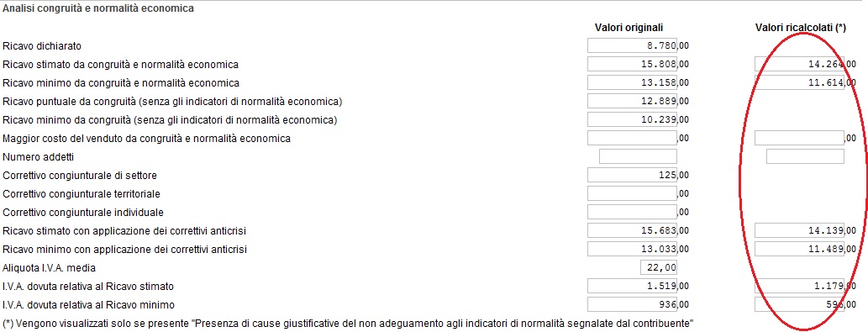Click original Numero addetti field
This screenshot has width=868, height=332.
point(638,156)
